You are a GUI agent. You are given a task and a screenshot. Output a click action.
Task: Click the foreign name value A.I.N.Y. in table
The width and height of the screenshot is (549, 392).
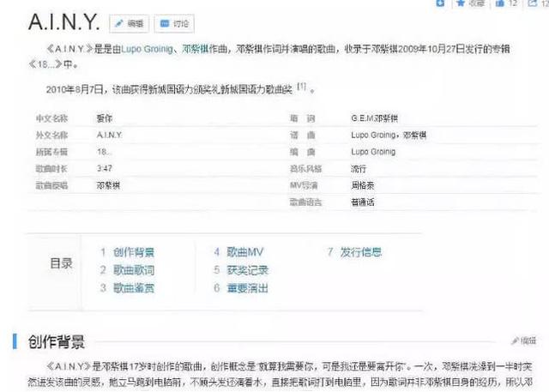coord(110,136)
